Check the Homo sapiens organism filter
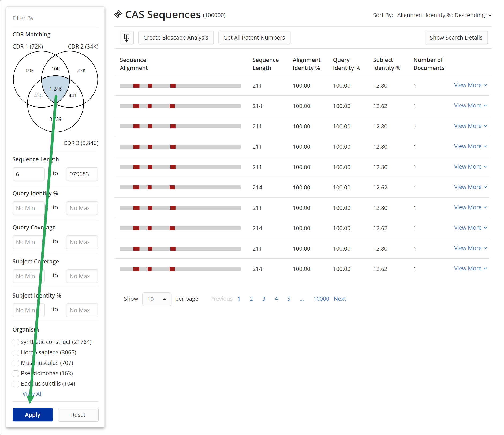 pyautogui.click(x=16, y=353)
